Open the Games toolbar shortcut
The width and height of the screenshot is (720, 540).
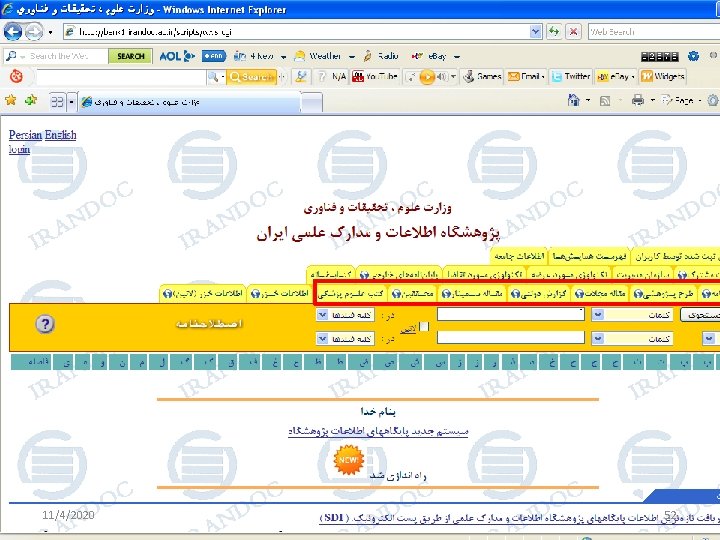click(482, 76)
